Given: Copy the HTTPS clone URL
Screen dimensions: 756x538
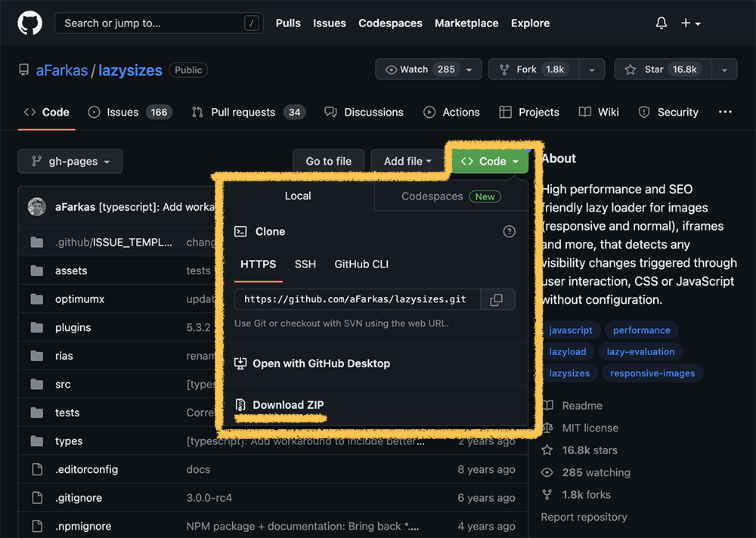Looking at the screenshot, I should click(x=496, y=299).
